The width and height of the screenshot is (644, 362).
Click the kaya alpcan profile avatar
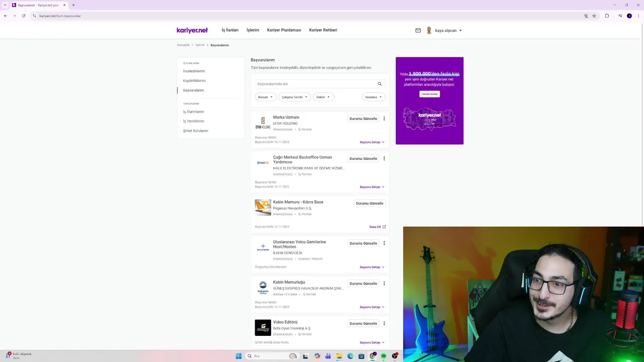pyautogui.click(x=429, y=30)
